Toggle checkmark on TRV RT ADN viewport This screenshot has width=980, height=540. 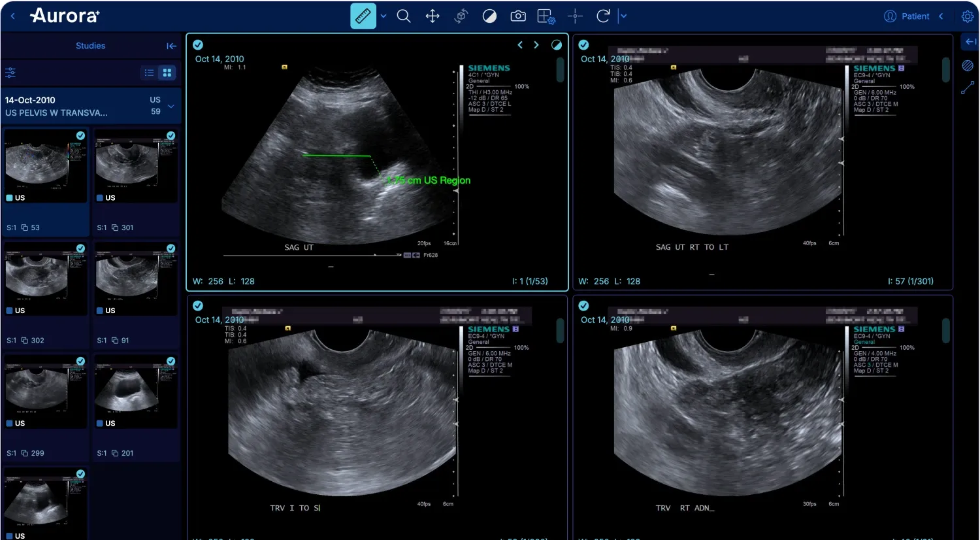583,306
